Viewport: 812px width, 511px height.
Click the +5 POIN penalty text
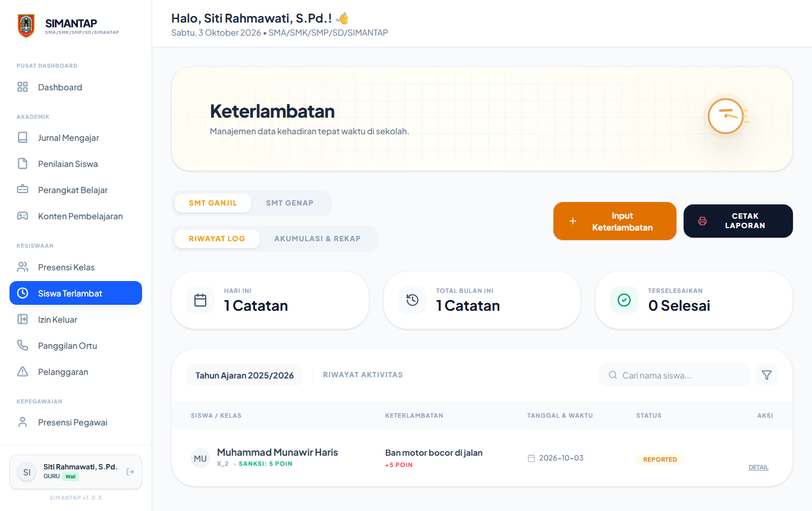(x=399, y=465)
